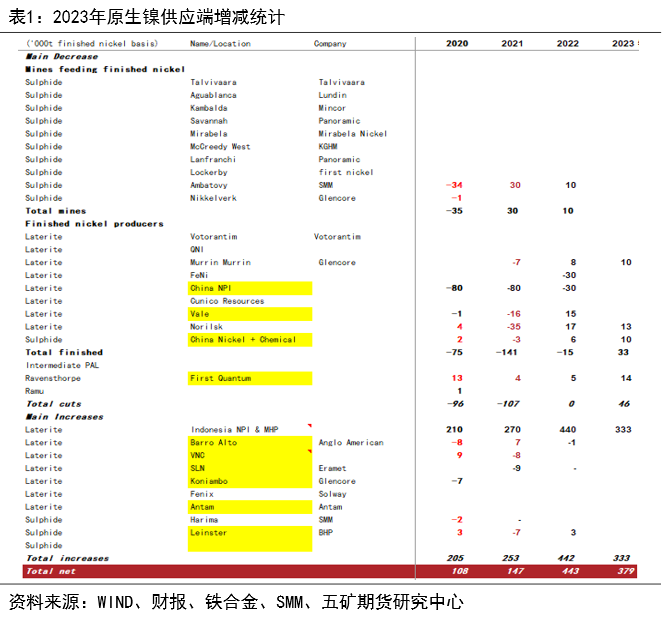
Task: Select the 'Fenix' cell
Action: [x=201, y=494]
